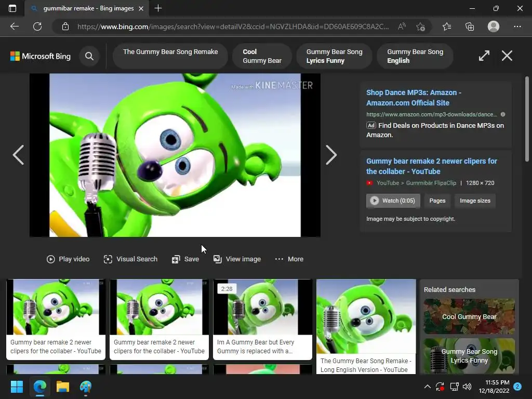This screenshot has height=399, width=532.
Task: Open the clock showing 11:55 PM
Action: [494, 387]
